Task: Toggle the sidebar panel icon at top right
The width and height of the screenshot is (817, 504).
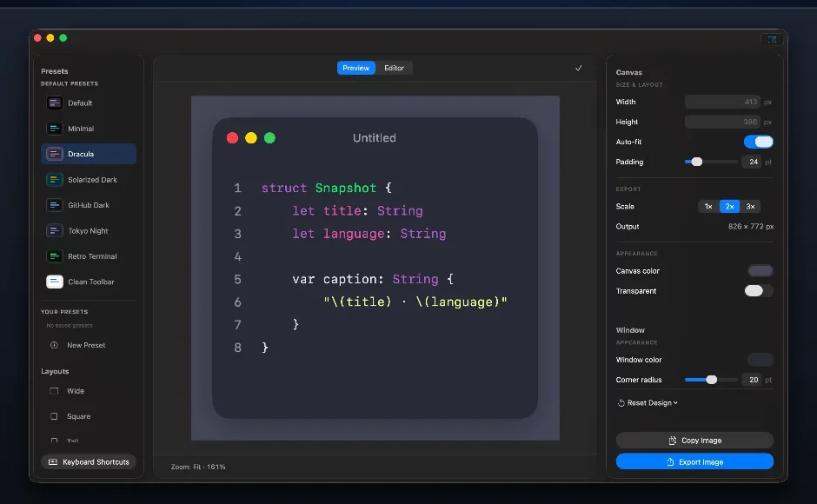Action: coord(772,39)
